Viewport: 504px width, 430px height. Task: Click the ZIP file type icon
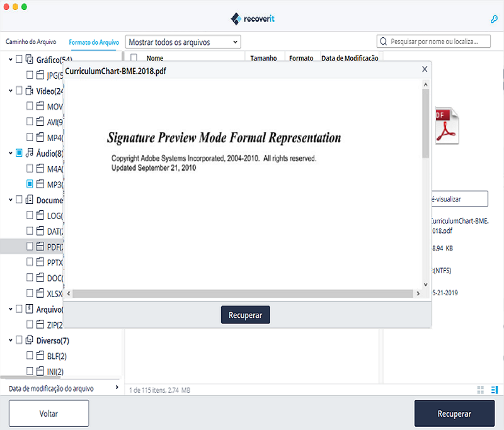(40, 324)
